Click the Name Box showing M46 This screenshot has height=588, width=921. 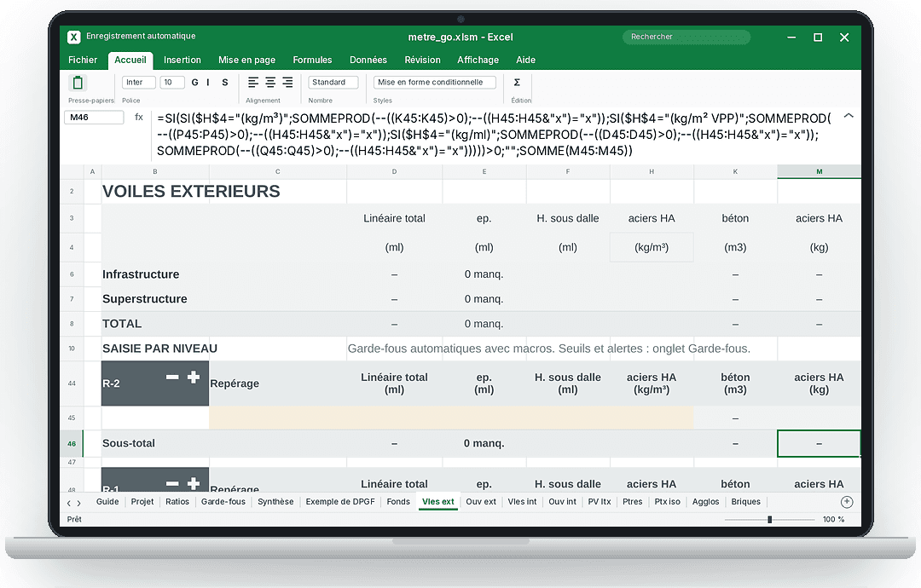click(94, 118)
